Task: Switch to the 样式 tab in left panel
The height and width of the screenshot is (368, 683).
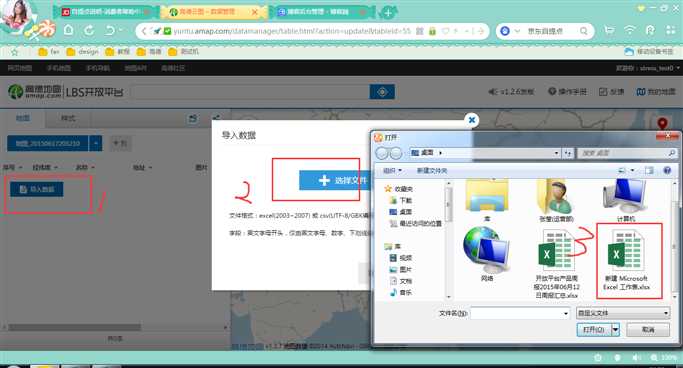Action: point(68,118)
